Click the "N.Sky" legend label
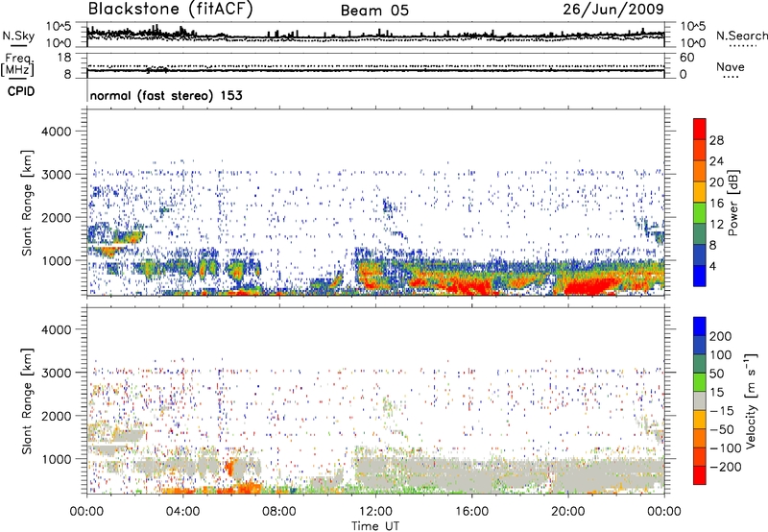The width and height of the screenshot is (768, 532). pyautogui.click(x=18, y=36)
